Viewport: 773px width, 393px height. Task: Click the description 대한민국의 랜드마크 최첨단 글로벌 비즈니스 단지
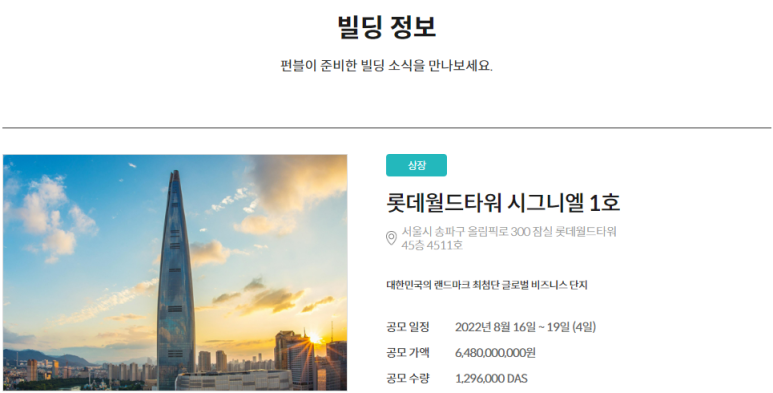point(487,285)
